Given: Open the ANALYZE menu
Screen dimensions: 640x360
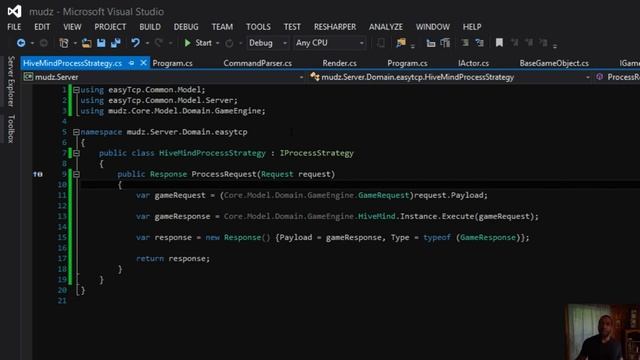Looking at the screenshot, I should click(386, 27).
